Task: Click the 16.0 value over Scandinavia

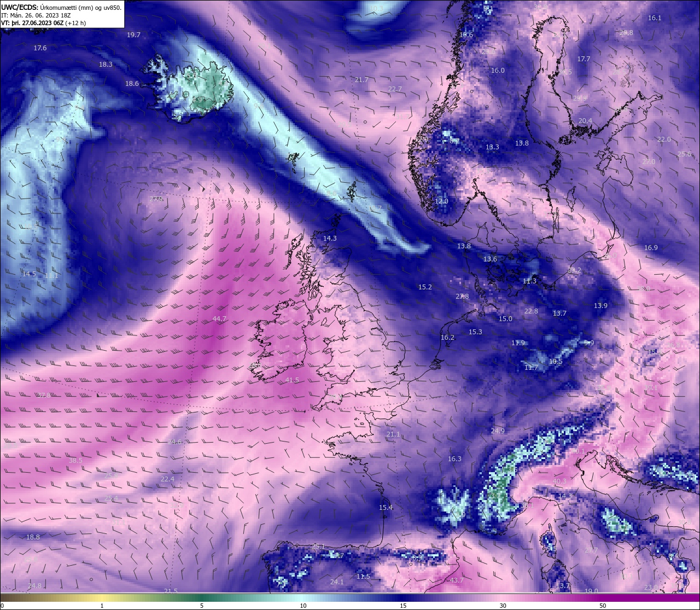Action: point(498,71)
